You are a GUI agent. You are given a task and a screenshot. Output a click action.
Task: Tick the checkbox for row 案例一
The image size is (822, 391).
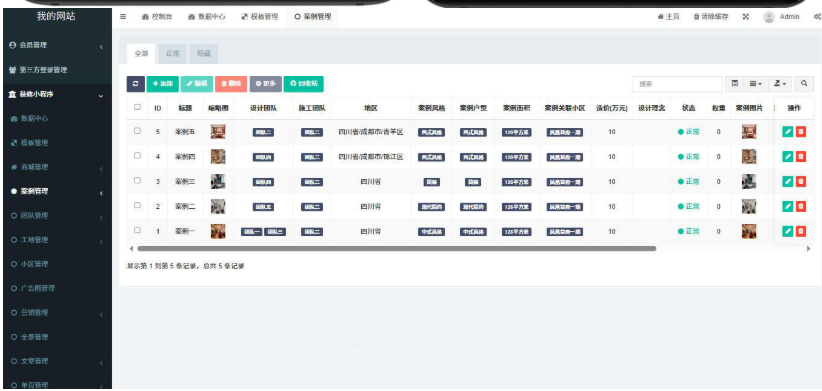click(x=137, y=230)
